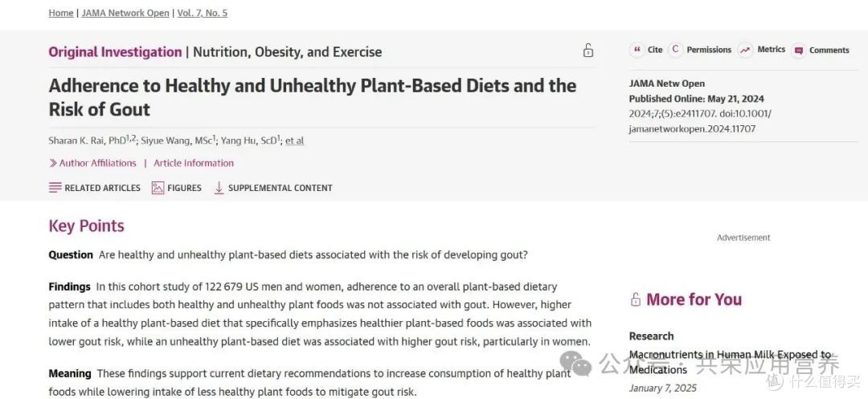Click the lock icon beside More for You
This screenshot has width=868, height=399.
click(x=636, y=299)
